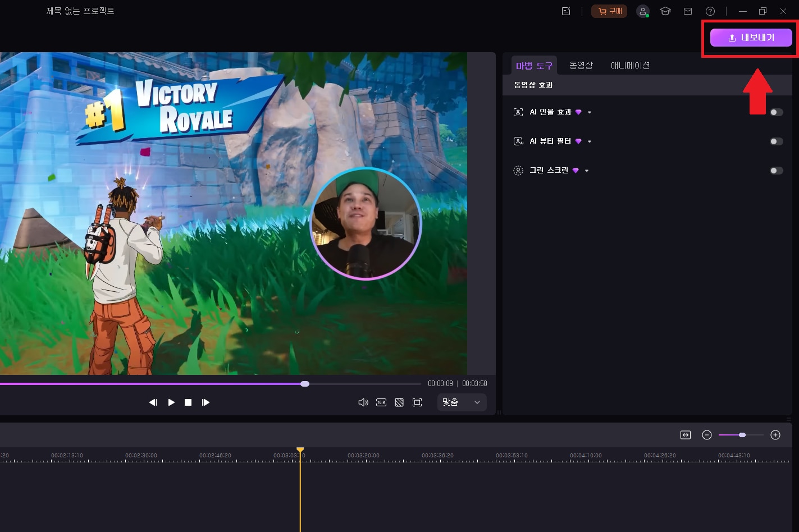Screen dimensions: 799x532
Task: Stop the video playback
Action: click(188, 402)
